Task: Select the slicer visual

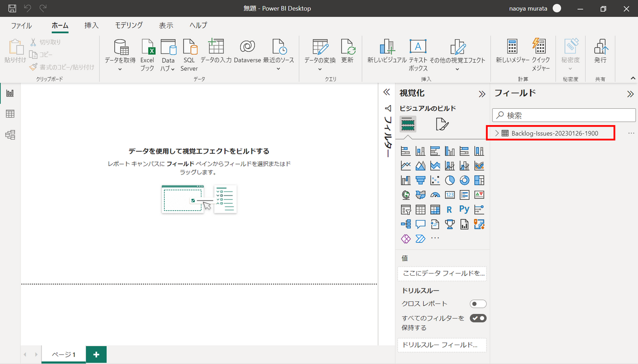Action: click(406, 209)
